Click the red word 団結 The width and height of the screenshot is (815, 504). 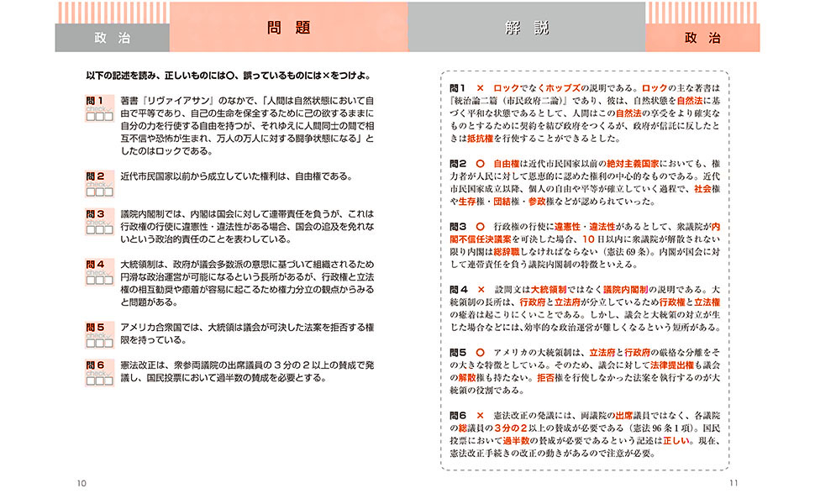coord(502,202)
